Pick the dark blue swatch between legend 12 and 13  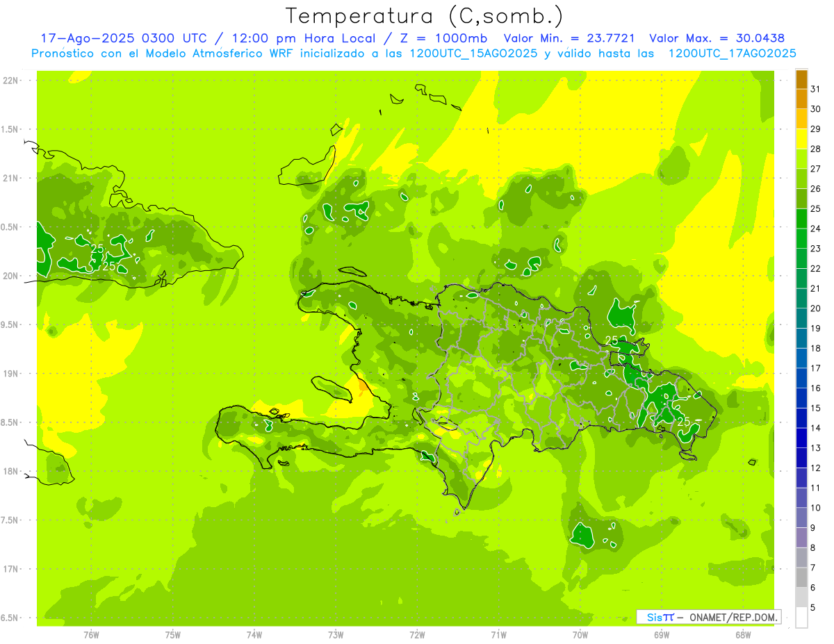pyautogui.click(x=801, y=459)
